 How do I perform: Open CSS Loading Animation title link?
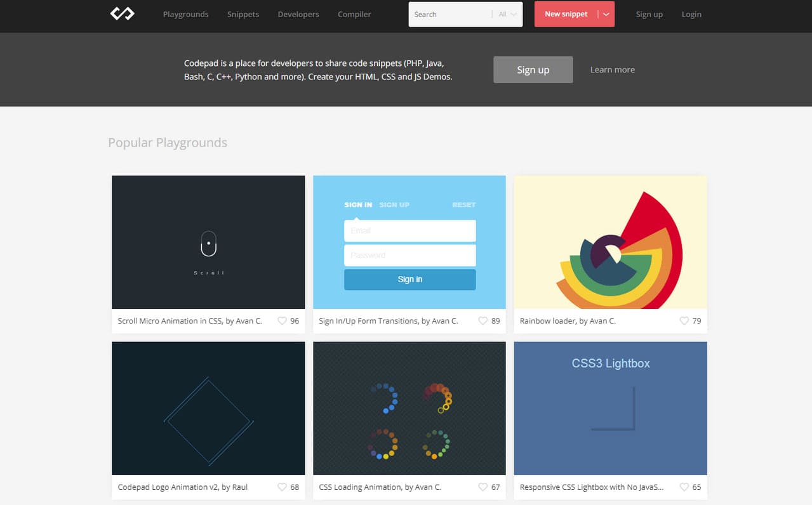[x=380, y=487]
